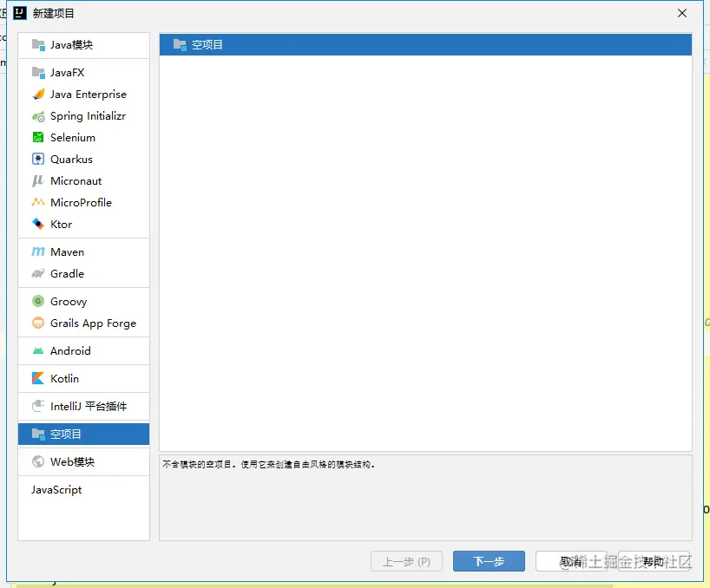Select the highlighted 空项目 row in right panel
The width and height of the screenshot is (710, 588).
tap(425, 45)
